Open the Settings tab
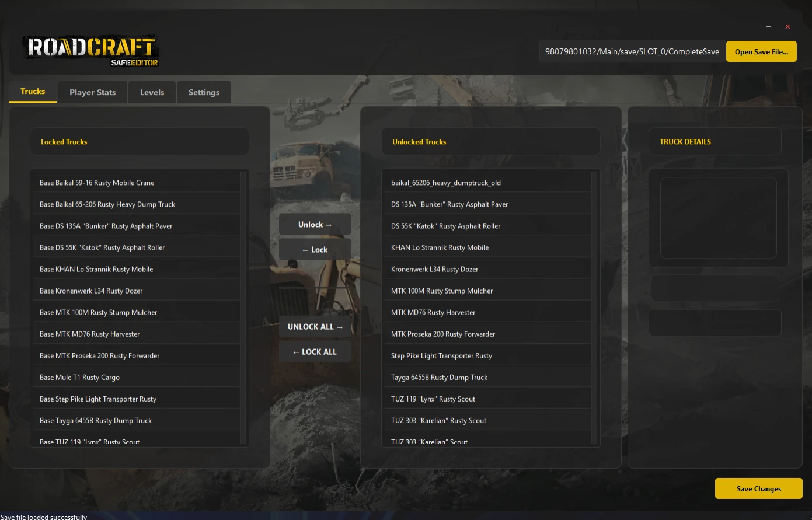Image resolution: width=812 pixels, height=520 pixels. click(204, 92)
